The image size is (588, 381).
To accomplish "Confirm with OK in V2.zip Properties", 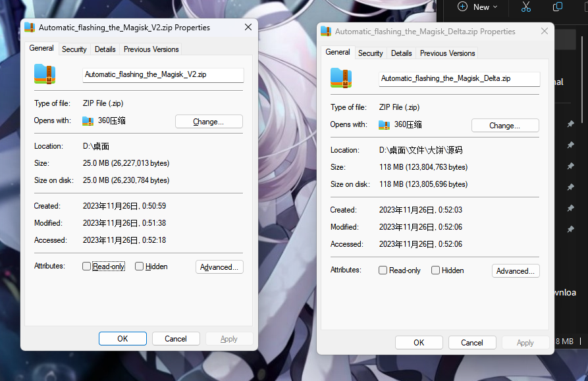I will (122, 339).
